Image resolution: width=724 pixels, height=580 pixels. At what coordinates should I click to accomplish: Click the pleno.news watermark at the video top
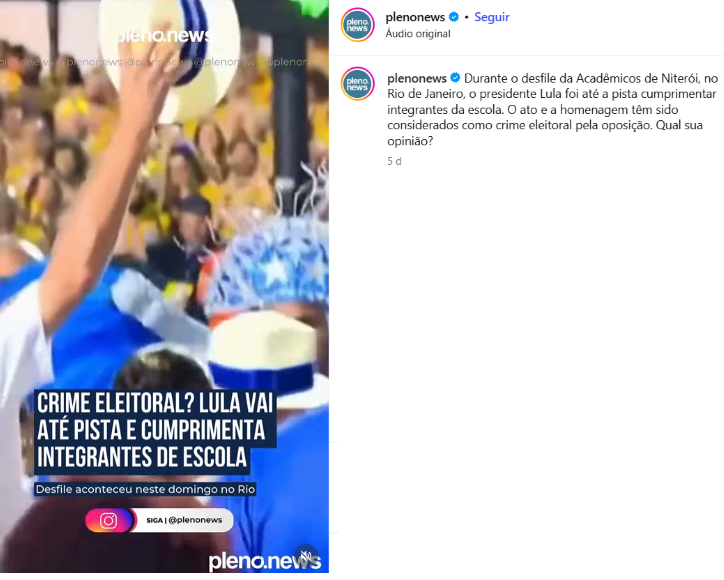click(x=165, y=36)
